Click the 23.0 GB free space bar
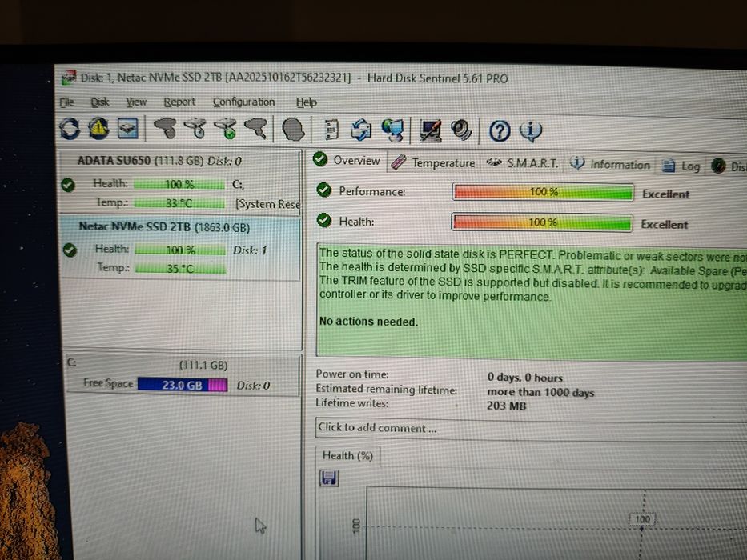The width and height of the screenshot is (747, 560). click(x=183, y=385)
